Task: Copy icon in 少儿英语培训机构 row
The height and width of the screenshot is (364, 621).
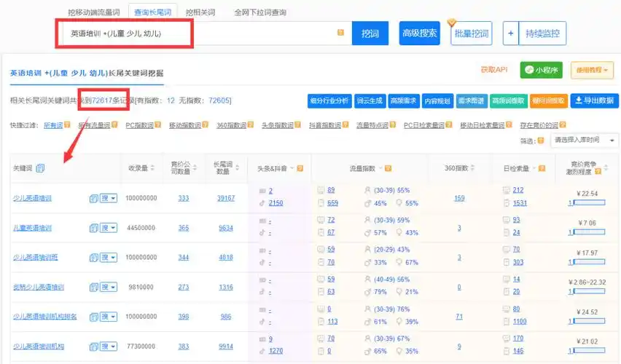Action: [93, 347]
